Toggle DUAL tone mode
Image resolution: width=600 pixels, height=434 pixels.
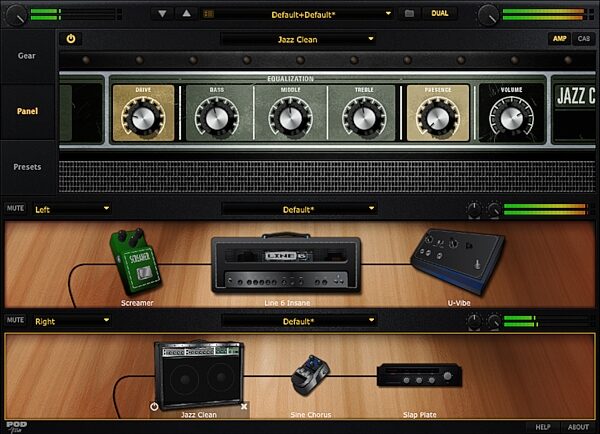pos(439,13)
